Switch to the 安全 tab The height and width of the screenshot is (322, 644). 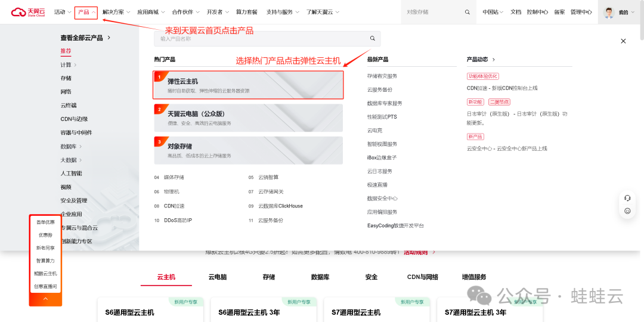[x=371, y=277]
